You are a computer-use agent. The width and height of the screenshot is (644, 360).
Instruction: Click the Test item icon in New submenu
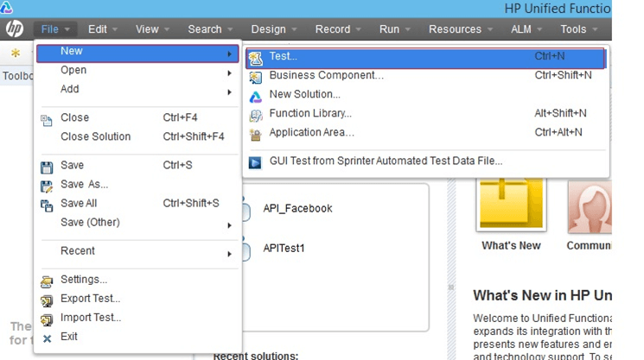pyautogui.click(x=255, y=57)
